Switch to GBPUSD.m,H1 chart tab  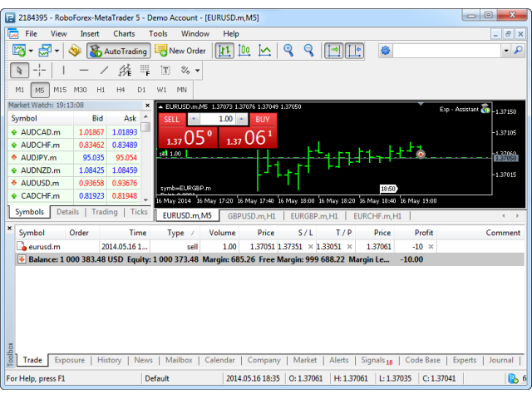tap(251, 216)
